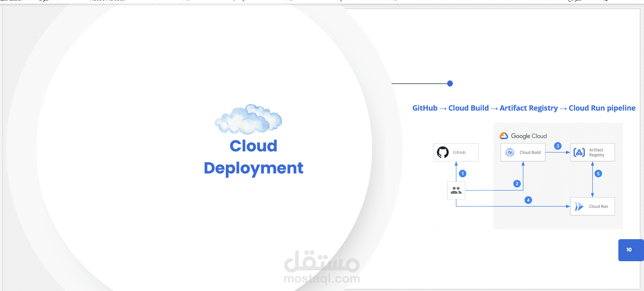Click the Cloud Build hexagon icon
Image resolution: width=644 pixels, height=291 pixels.
[510, 152]
